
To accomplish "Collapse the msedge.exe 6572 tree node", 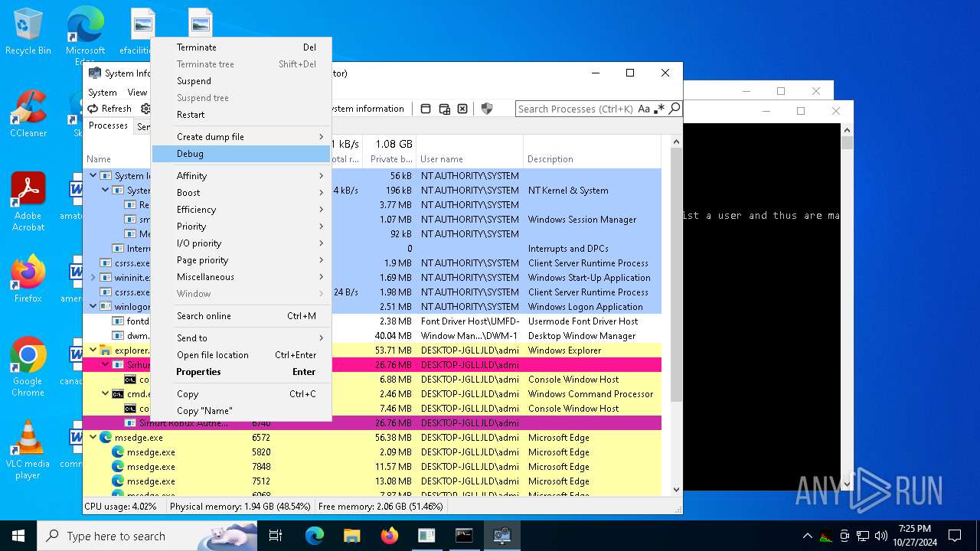I will 93,438.
